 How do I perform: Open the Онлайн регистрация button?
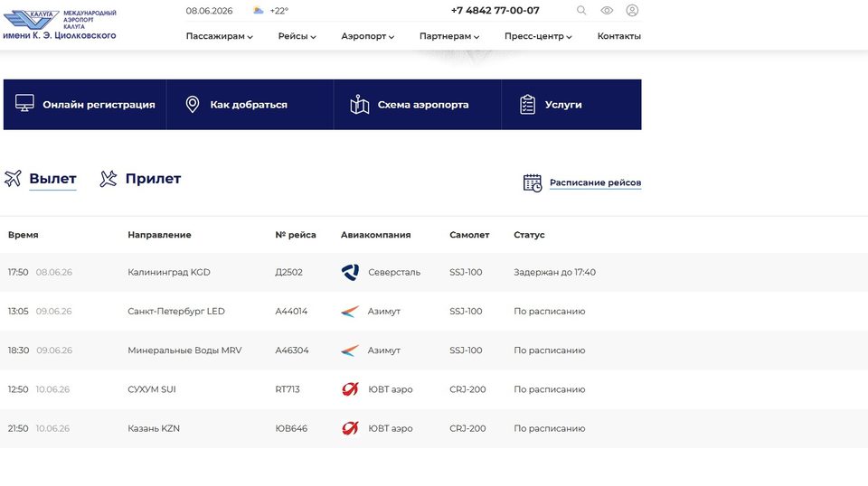85,105
